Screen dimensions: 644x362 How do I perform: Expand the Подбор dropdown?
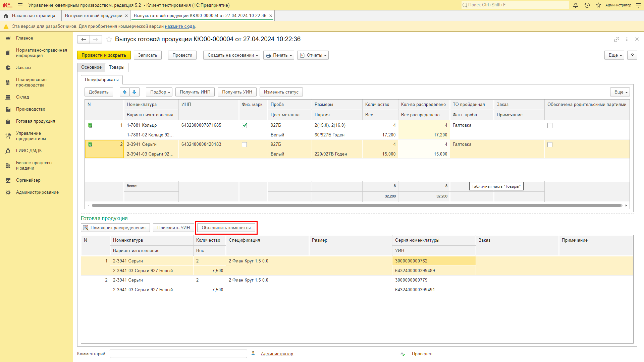pyautogui.click(x=159, y=92)
